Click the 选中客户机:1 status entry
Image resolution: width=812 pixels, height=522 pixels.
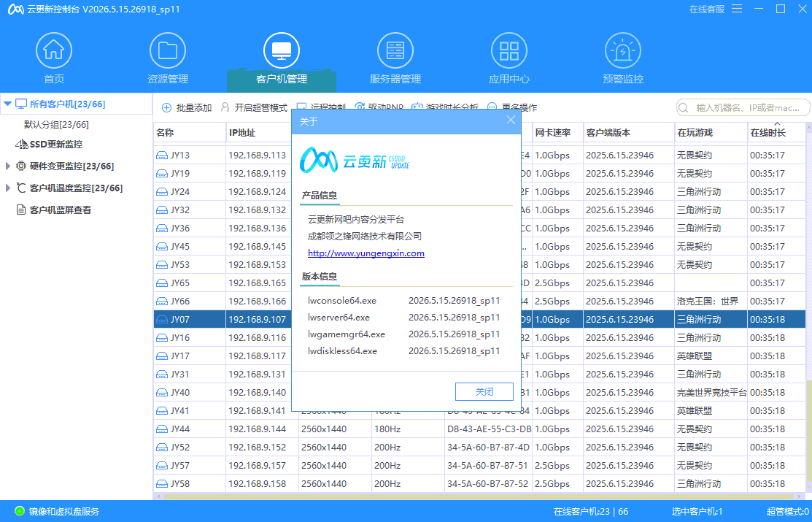[x=697, y=512]
